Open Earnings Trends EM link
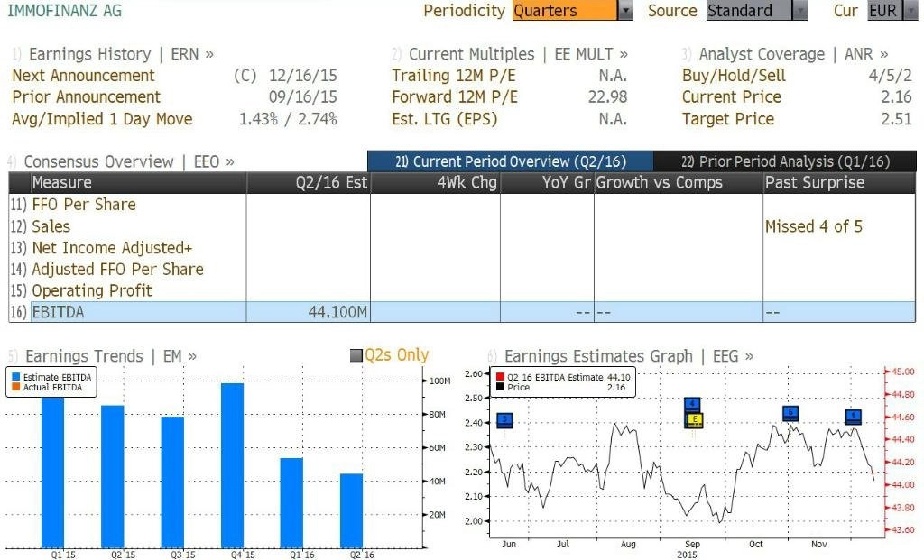The image size is (924, 560). point(111,356)
